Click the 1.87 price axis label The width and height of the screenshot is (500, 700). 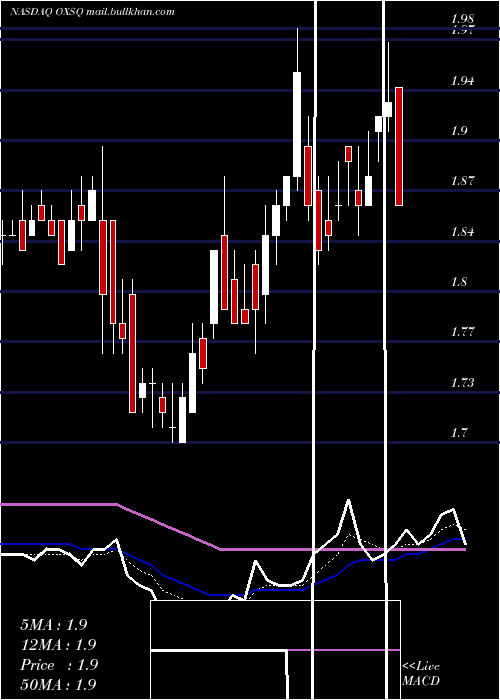(x=462, y=181)
